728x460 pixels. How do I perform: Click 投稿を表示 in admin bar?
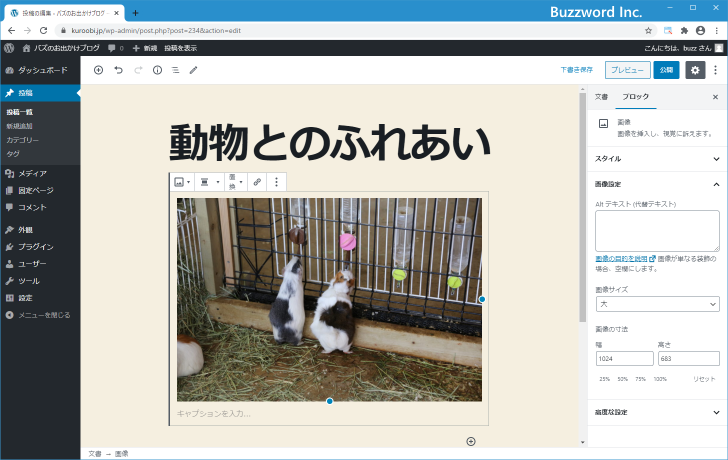[181, 48]
